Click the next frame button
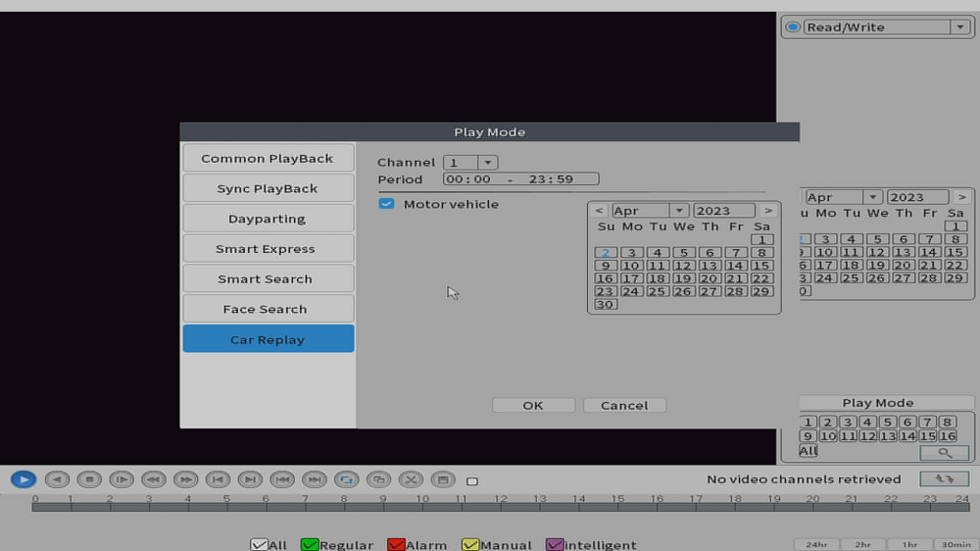 (250, 479)
